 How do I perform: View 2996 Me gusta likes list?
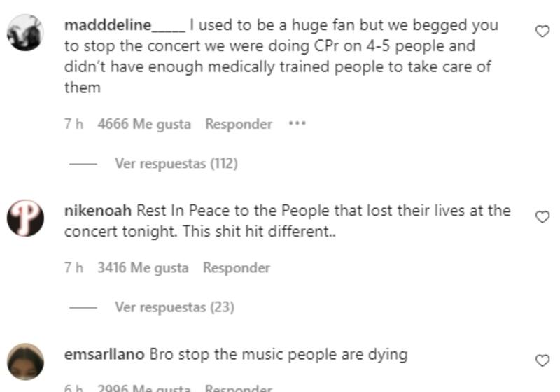(x=144, y=388)
